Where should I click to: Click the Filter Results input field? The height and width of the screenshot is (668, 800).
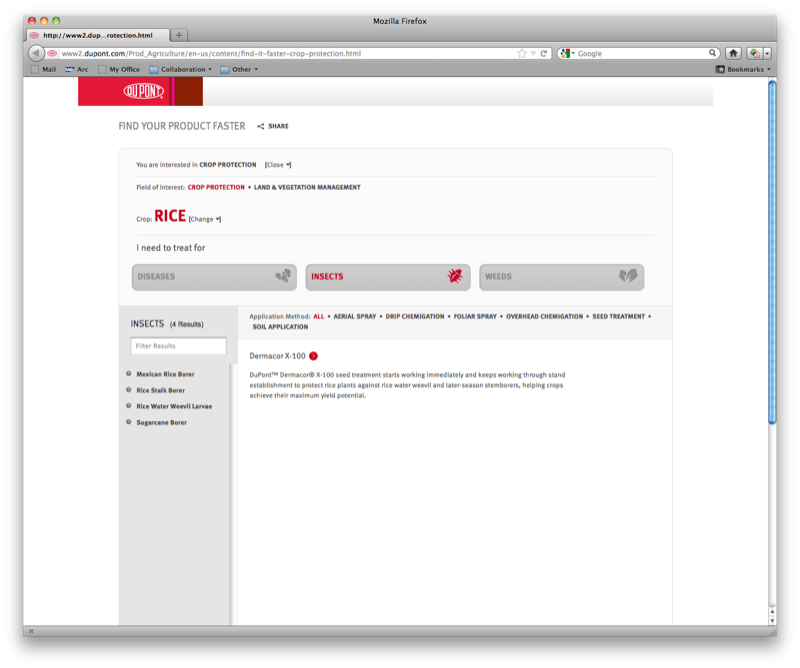[178, 346]
